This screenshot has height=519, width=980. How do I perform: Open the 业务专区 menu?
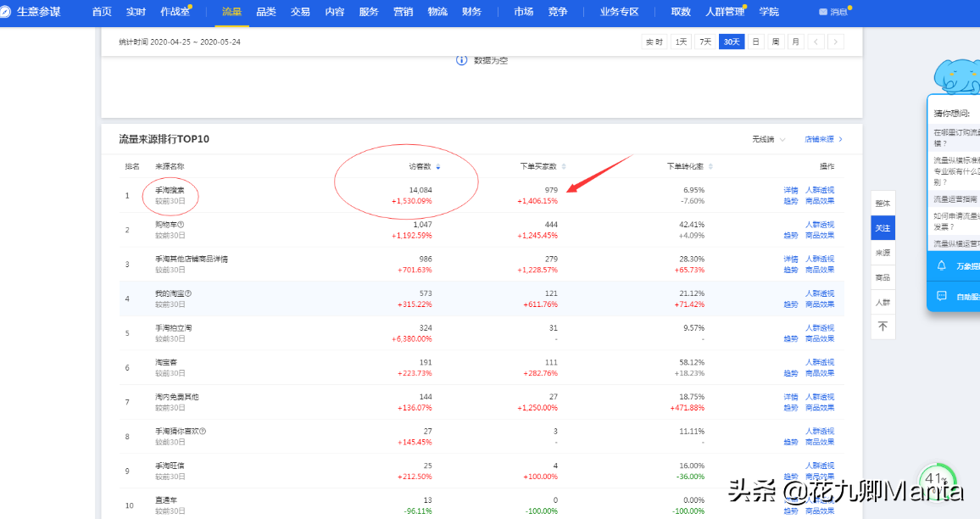(x=619, y=12)
